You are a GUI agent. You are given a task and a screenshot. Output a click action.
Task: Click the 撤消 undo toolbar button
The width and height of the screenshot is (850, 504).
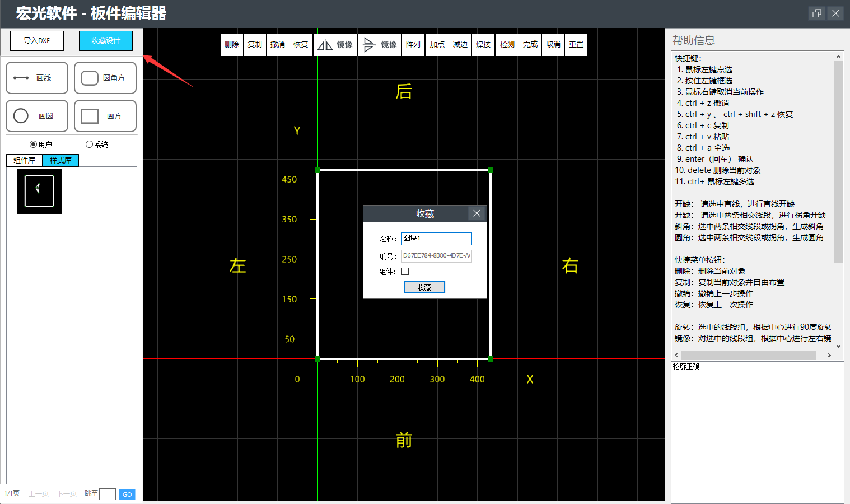278,45
